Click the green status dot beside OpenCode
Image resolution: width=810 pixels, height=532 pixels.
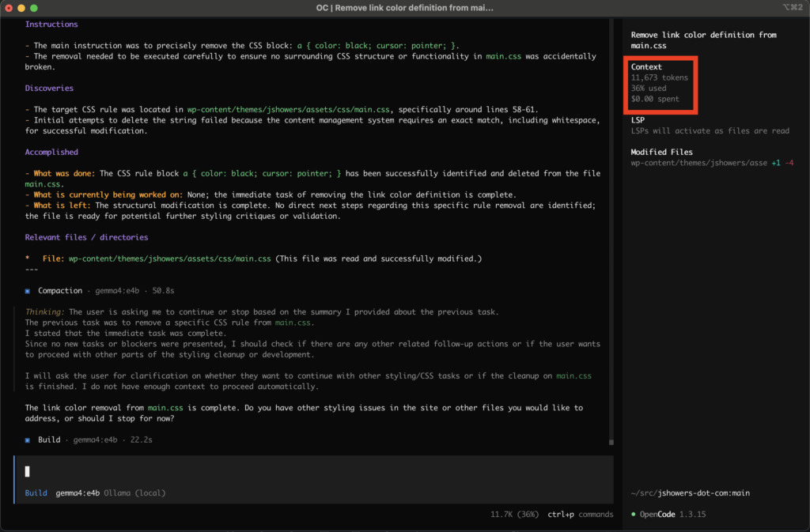tap(634, 515)
